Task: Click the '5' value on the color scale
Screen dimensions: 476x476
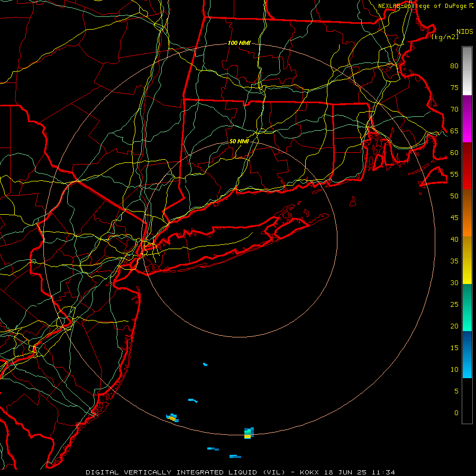Action: pyautogui.click(x=456, y=391)
